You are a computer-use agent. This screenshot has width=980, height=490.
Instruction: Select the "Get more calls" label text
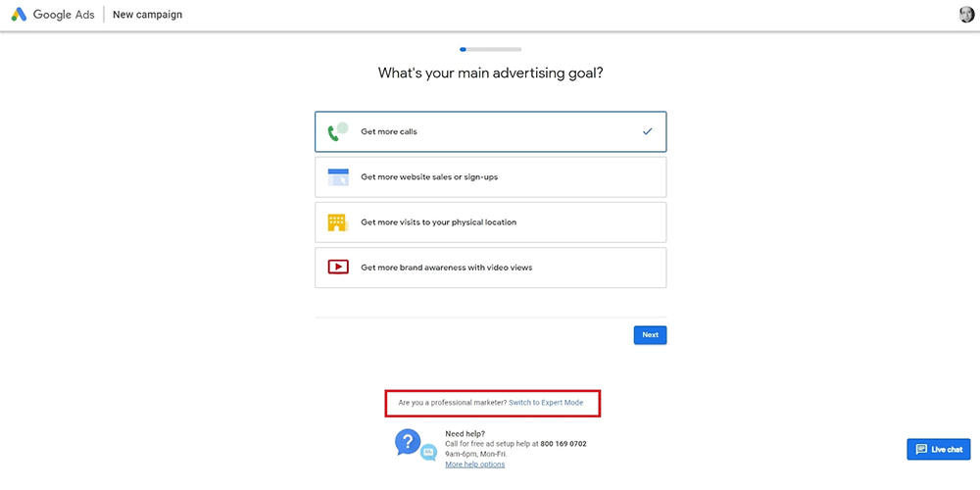tap(389, 131)
